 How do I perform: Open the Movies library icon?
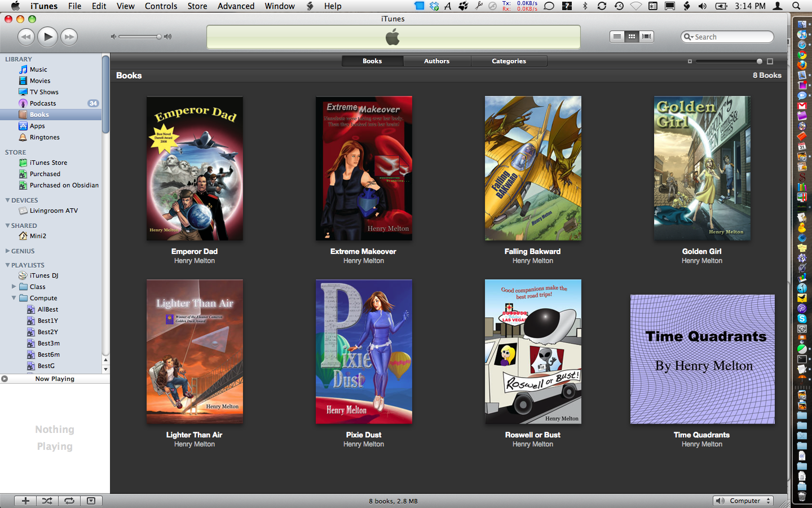coord(23,81)
